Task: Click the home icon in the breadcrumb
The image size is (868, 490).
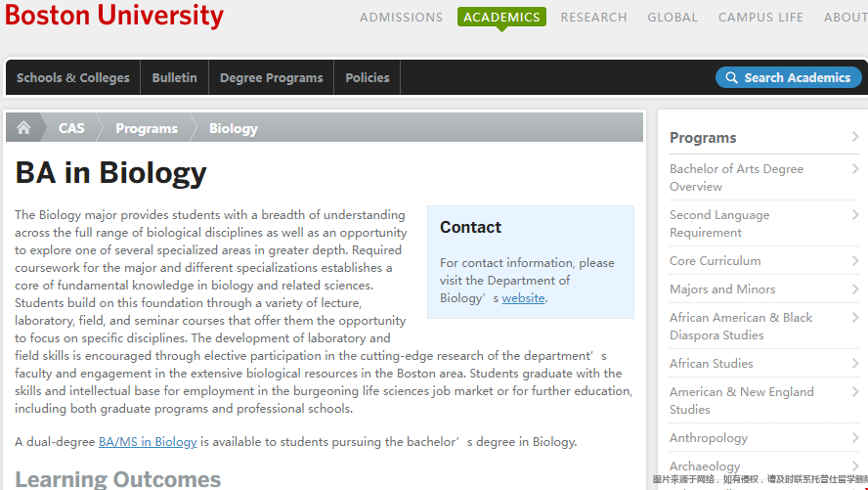Action: 23,128
